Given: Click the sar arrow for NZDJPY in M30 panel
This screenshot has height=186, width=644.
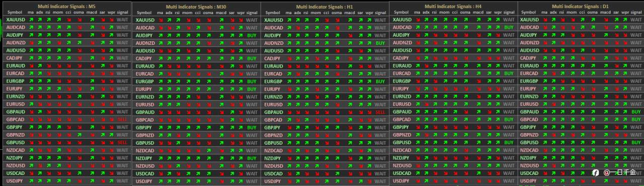Looking at the screenshot, I should pos(232,158).
